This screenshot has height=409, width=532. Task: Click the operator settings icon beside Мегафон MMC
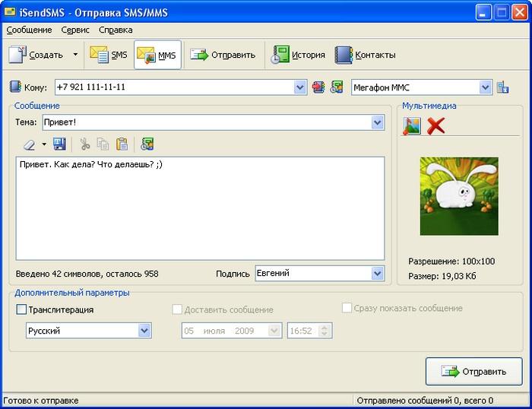(502, 87)
